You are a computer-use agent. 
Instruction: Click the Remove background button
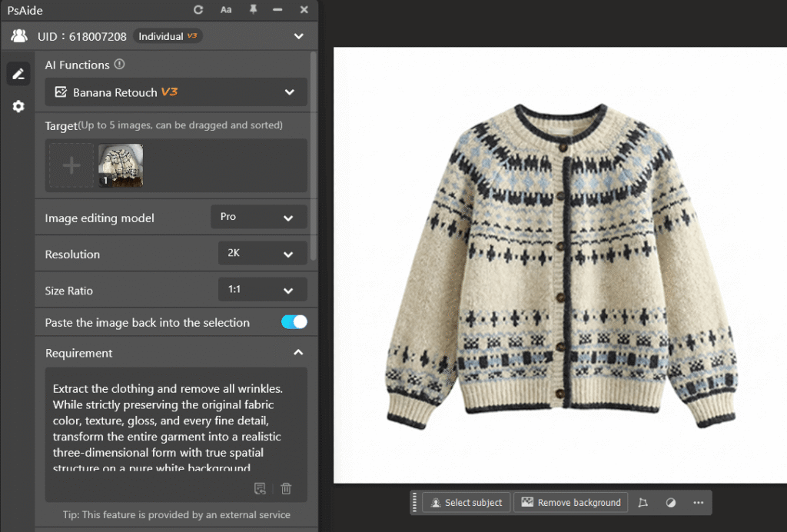coord(571,502)
